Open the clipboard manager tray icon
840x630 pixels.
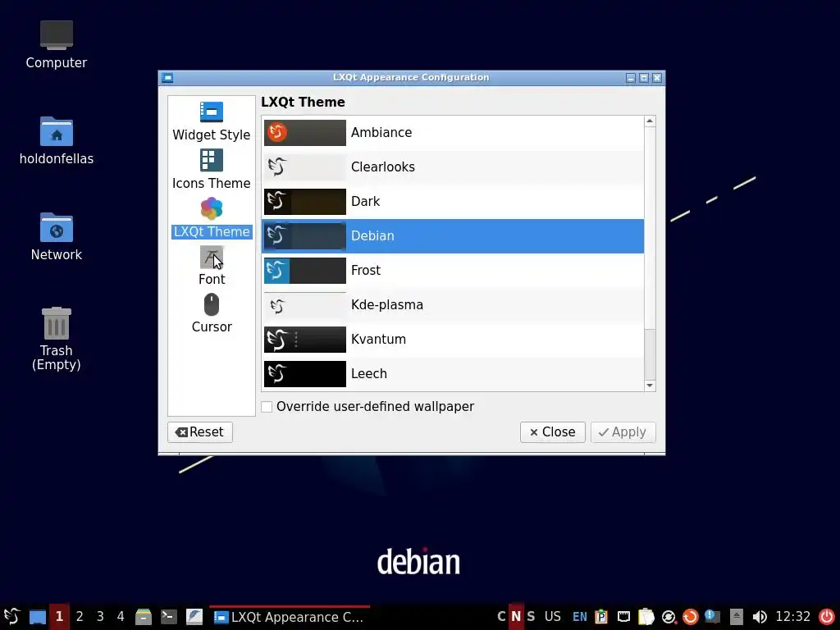click(601, 617)
